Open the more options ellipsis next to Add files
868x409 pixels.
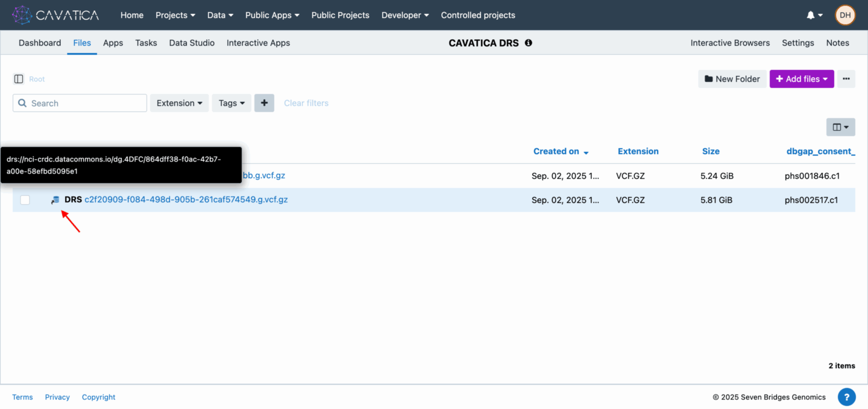[x=846, y=79]
